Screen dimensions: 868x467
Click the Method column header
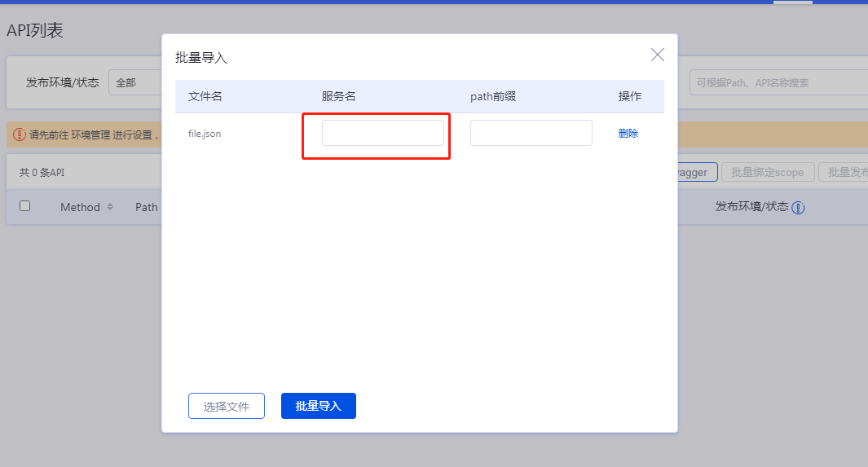80,207
